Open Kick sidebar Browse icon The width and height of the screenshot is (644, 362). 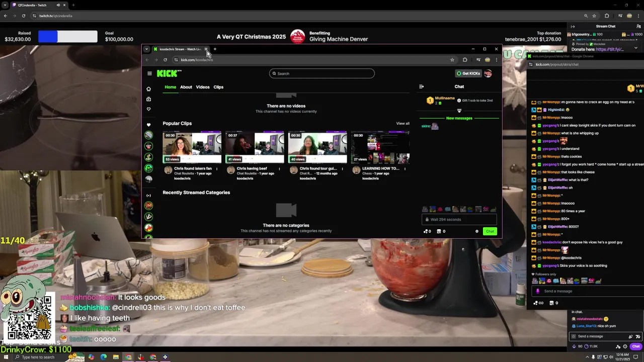click(x=148, y=99)
